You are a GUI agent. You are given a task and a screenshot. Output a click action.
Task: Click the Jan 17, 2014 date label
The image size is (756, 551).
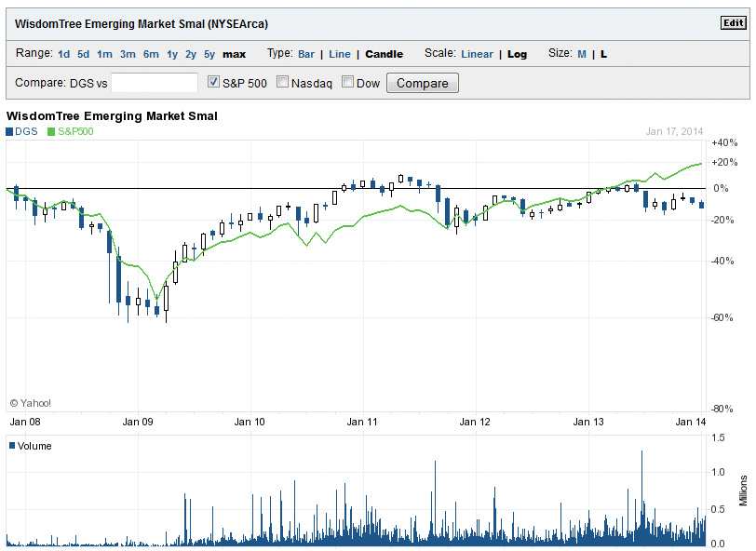(674, 131)
